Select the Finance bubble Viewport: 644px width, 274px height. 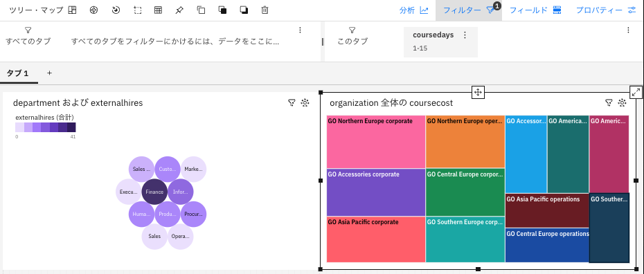tap(154, 192)
